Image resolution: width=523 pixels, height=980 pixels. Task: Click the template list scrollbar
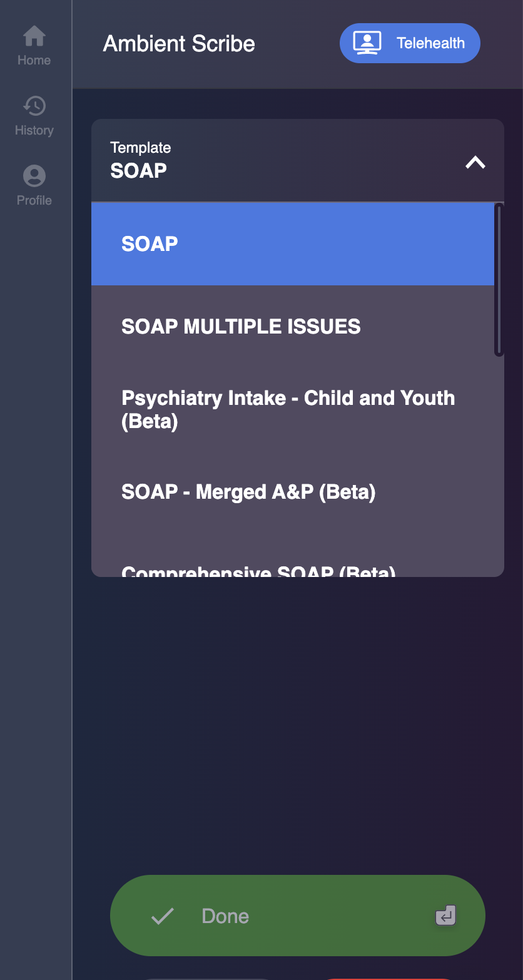coord(499,280)
